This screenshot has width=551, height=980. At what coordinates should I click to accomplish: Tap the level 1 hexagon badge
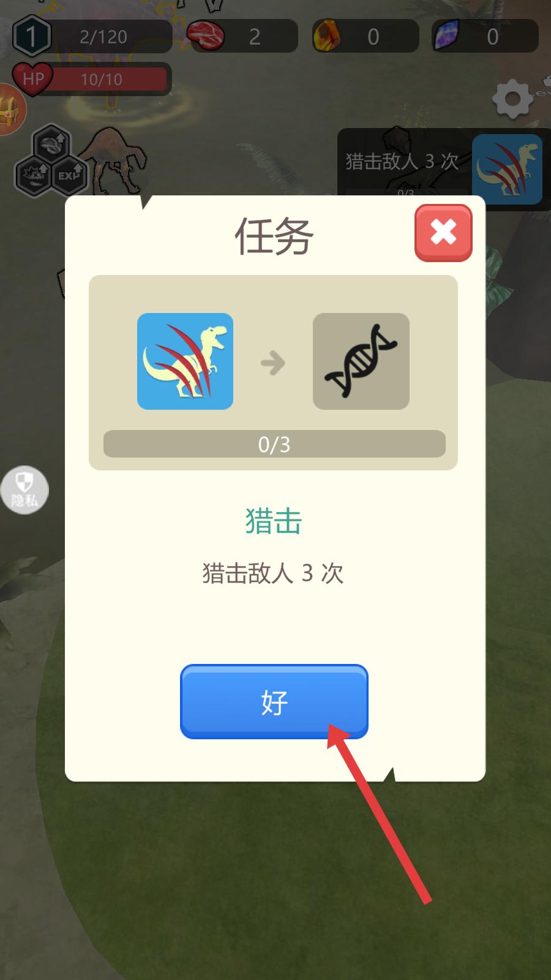[x=31, y=36]
